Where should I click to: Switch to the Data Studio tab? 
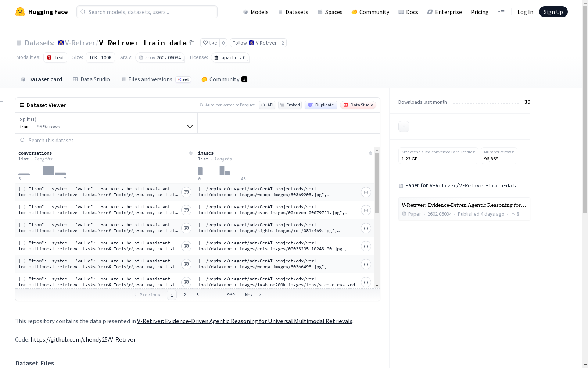[91, 79]
